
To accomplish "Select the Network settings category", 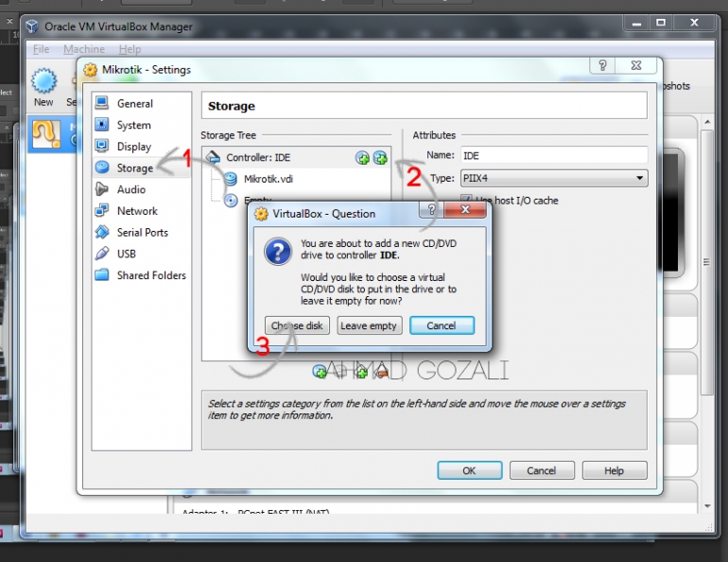I will tap(137, 211).
